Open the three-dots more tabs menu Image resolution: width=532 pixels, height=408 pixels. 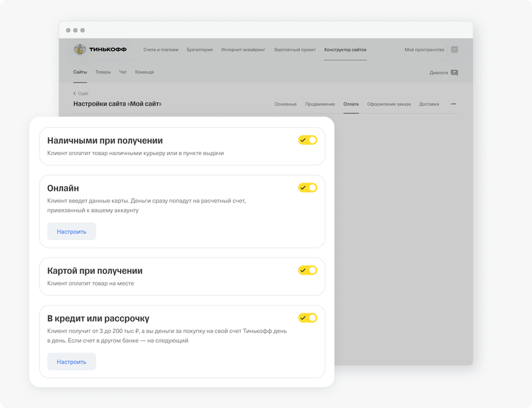453,104
